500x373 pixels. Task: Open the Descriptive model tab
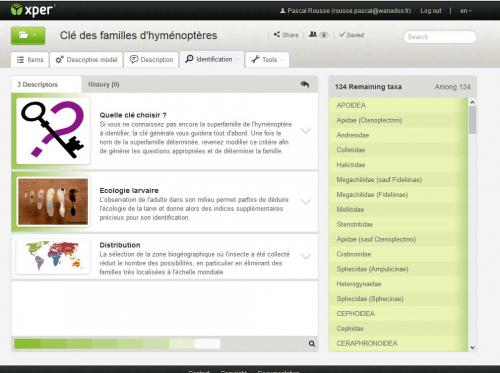click(86, 60)
